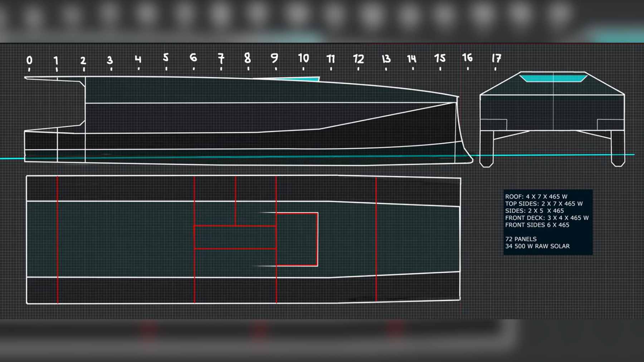Select ruler mark number 8
The width and height of the screenshot is (644, 362).
point(247,58)
